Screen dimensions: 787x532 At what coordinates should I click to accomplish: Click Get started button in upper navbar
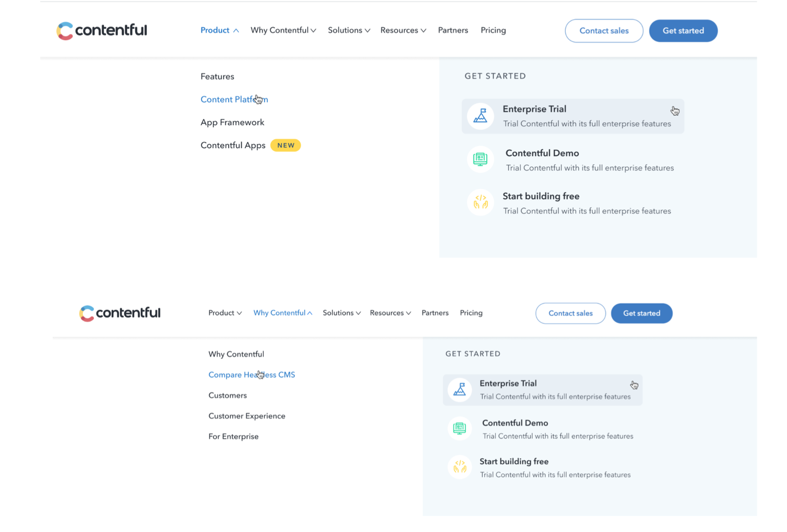tap(683, 31)
